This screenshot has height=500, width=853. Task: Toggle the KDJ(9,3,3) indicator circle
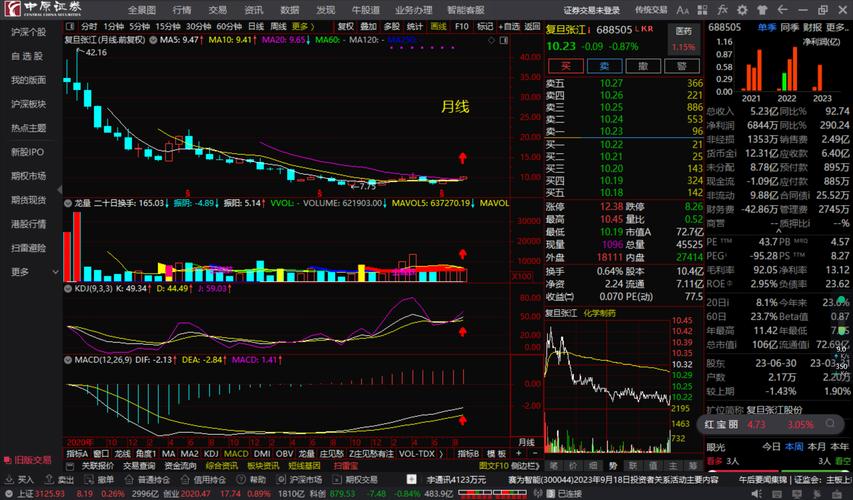[68, 288]
